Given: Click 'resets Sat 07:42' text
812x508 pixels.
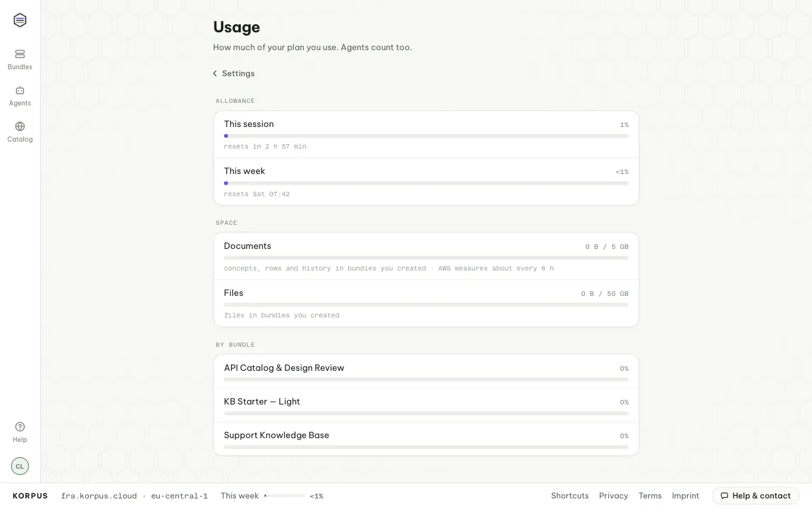Looking at the screenshot, I should point(257,194).
